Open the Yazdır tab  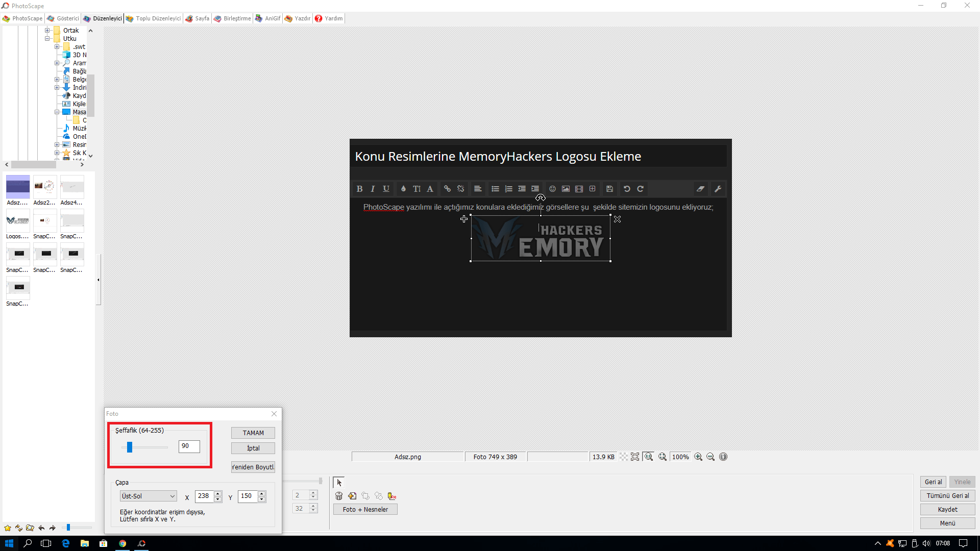[x=298, y=18]
